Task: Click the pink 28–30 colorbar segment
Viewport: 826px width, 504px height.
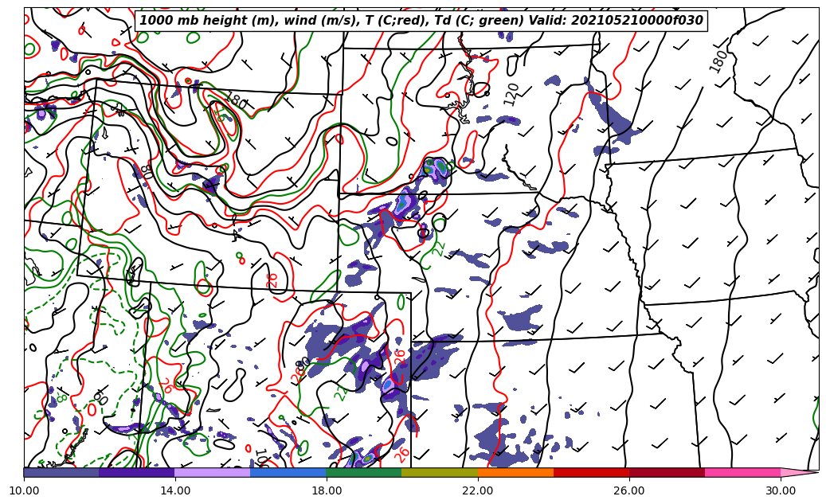Action: (742, 472)
